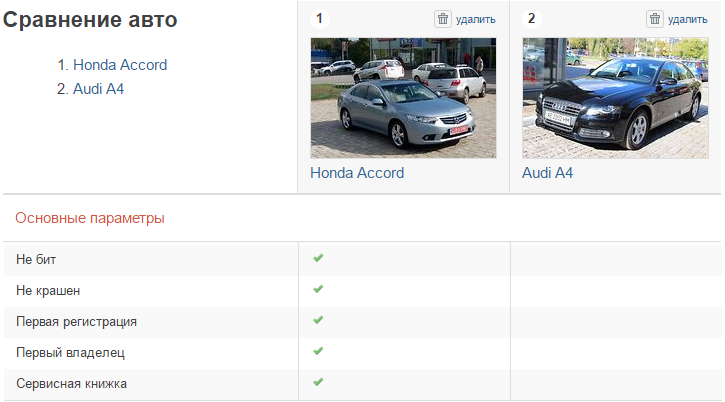This screenshot has height=402, width=725.
Task: Open the silver Honda Accord photo
Action: pyautogui.click(x=403, y=98)
